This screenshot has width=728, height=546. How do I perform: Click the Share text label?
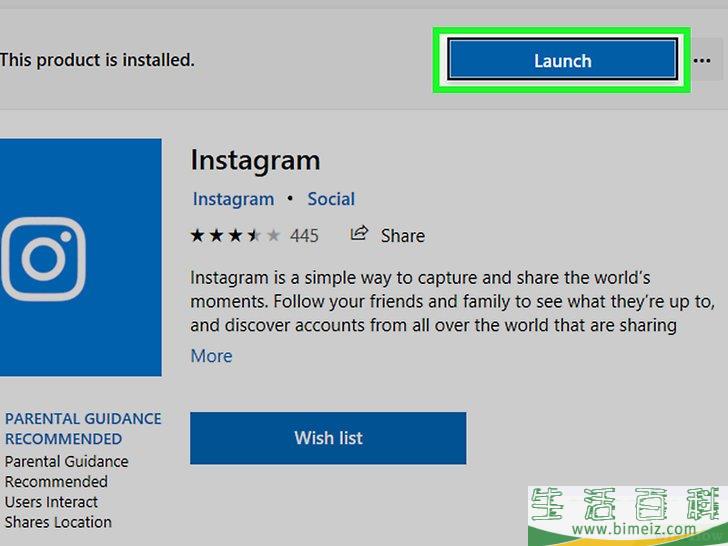point(403,236)
